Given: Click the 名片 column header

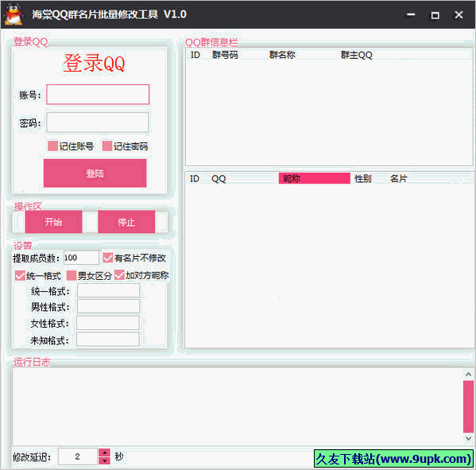Looking at the screenshot, I should (398, 178).
